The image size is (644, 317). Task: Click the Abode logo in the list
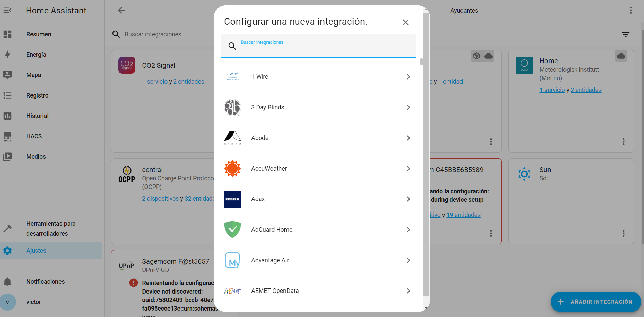(232, 138)
